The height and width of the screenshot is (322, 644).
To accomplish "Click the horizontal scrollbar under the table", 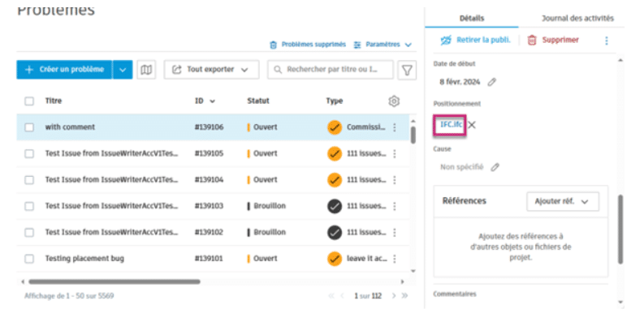I will [115, 281].
